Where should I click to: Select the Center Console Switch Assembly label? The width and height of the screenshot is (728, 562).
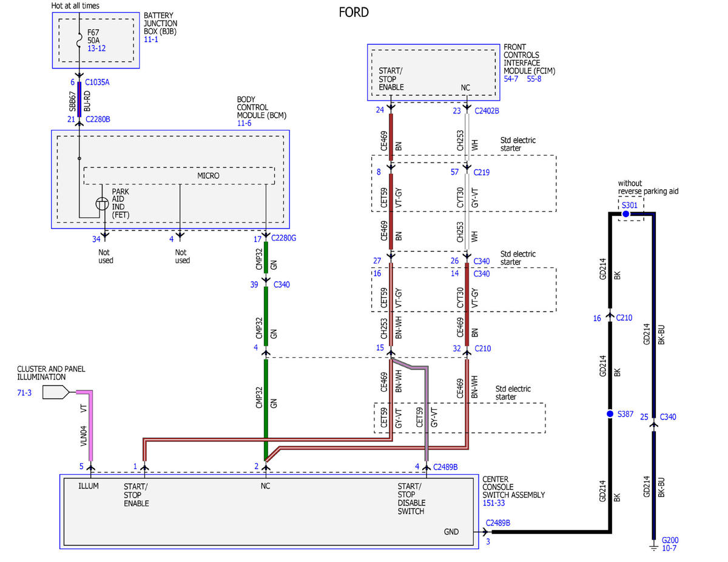click(514, 487)
